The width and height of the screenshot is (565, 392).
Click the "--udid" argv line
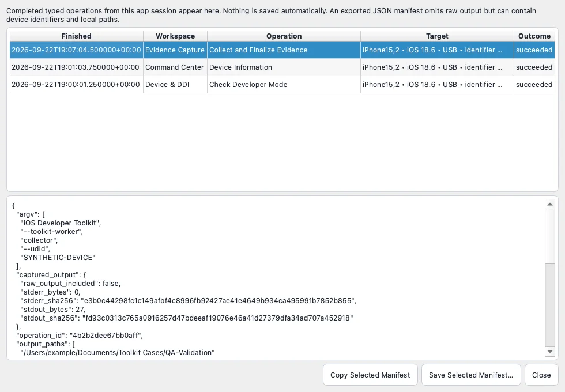pos(35,248)
